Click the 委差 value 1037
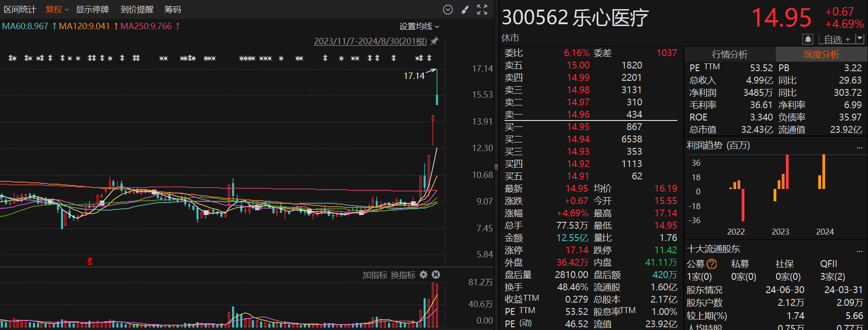The width and height of the screenshot is (868, 330). (x=667, y=53)
